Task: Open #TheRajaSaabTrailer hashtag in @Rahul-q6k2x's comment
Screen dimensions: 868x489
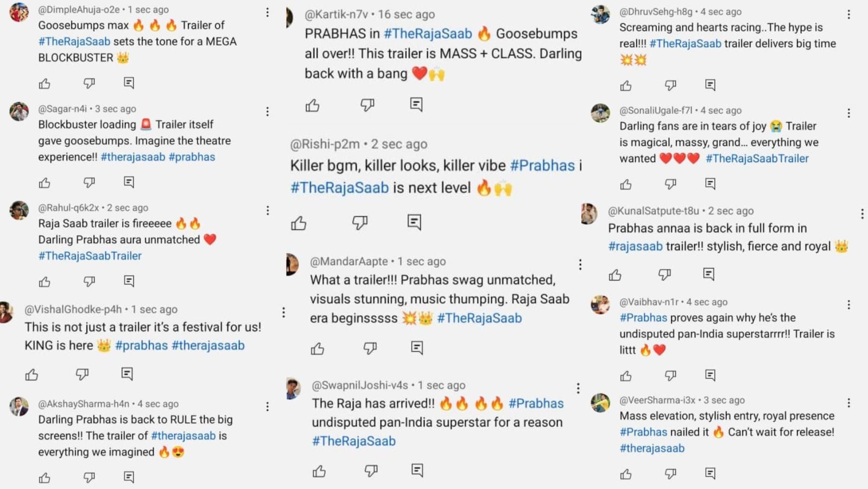Action: [x=90, y=256]
